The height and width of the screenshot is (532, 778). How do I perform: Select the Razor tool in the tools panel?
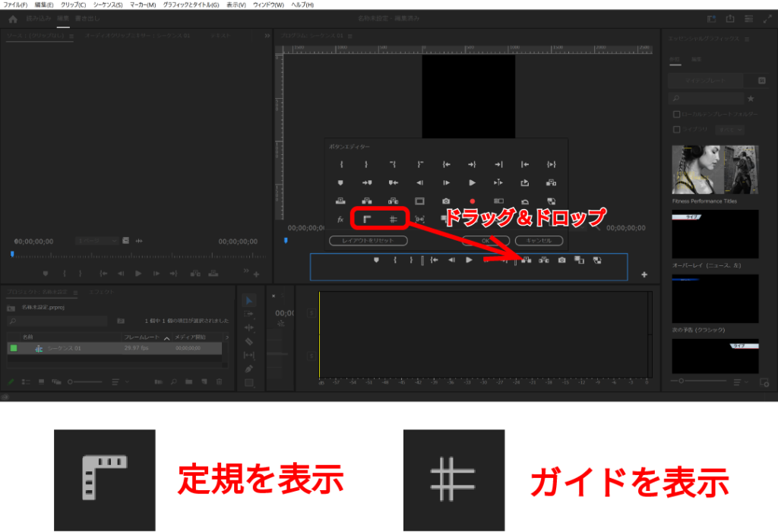[249, 342]
